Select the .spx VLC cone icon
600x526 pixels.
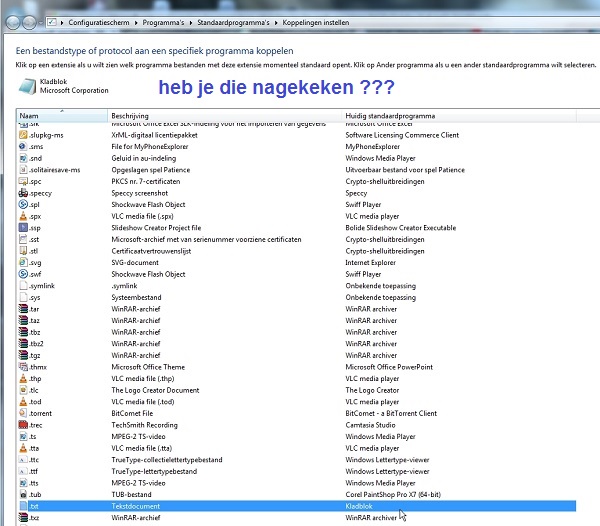coord(23,216)
